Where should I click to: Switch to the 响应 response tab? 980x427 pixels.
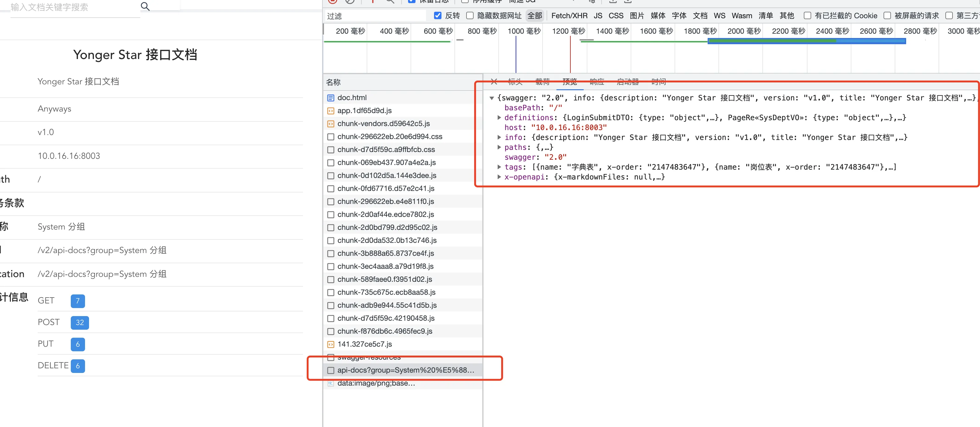(597, 81)
